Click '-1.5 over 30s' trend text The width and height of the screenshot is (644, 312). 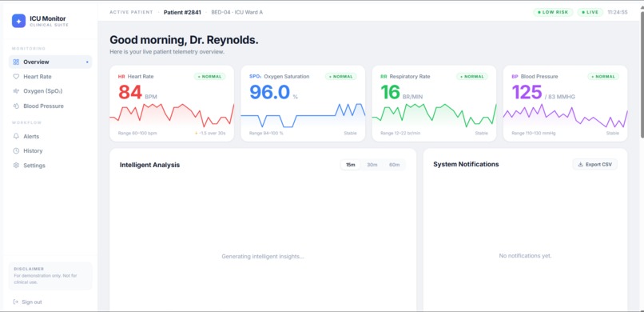210,133
